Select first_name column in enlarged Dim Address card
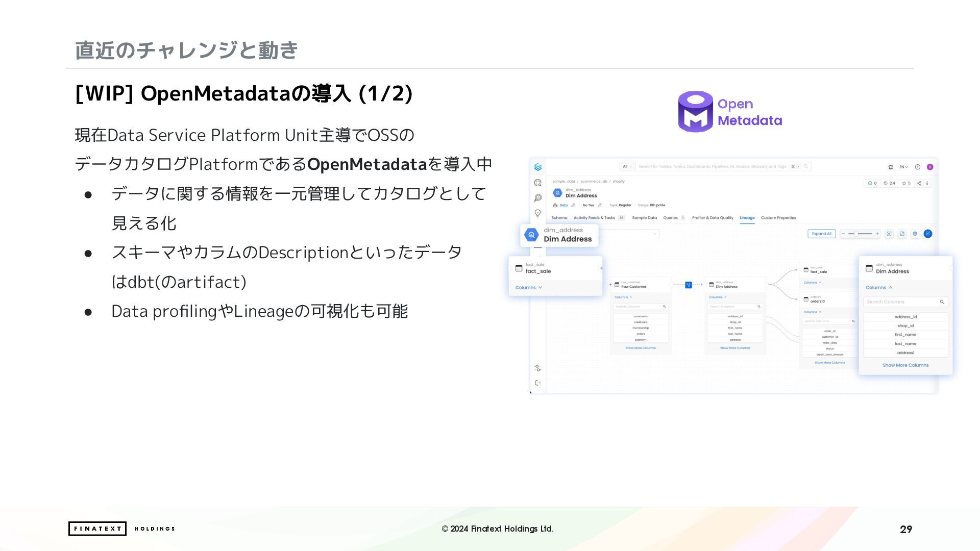 pos(905,335)
